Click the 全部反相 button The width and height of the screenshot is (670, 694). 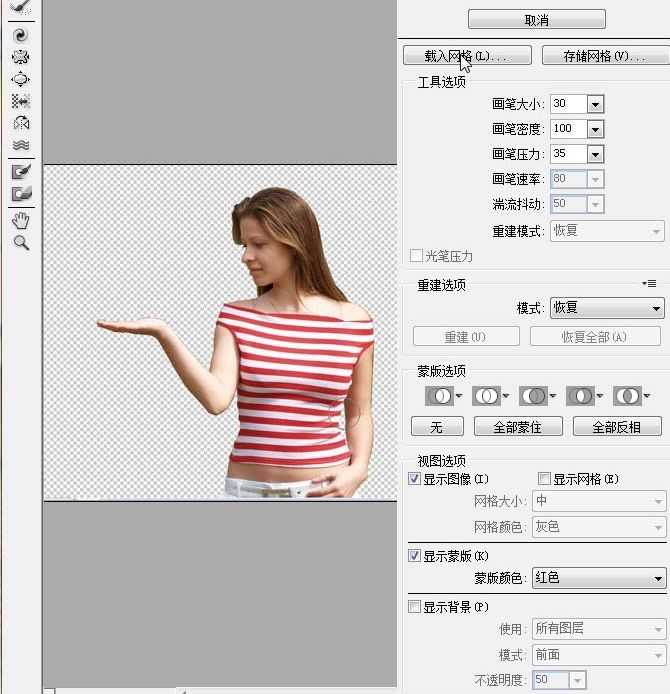coord(617,427)
